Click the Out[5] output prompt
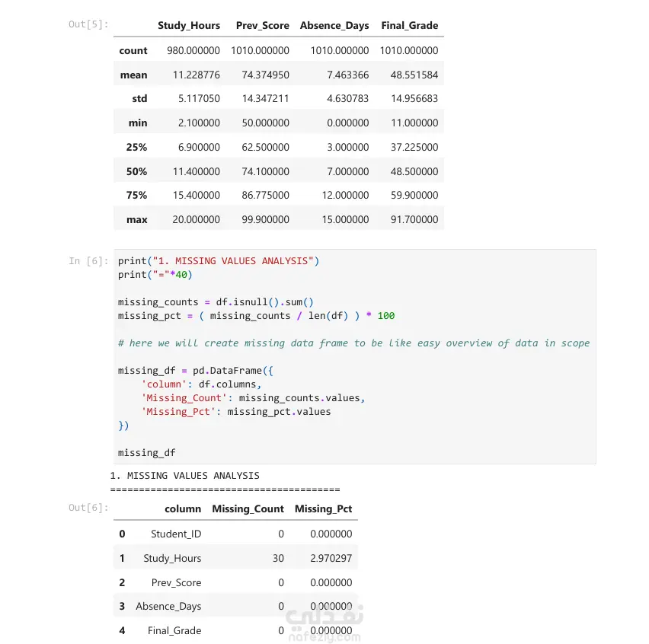The image size is (649, 644). (x=88, y=24)
